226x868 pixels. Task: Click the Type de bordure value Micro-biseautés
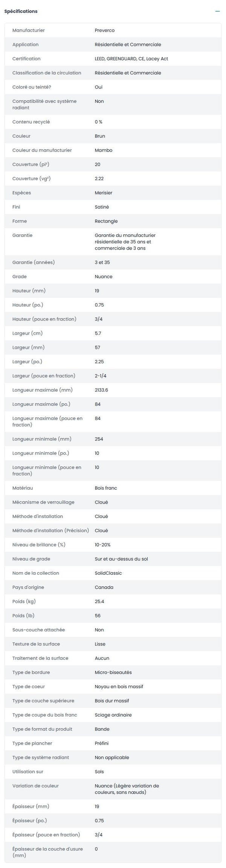[113, 672]
